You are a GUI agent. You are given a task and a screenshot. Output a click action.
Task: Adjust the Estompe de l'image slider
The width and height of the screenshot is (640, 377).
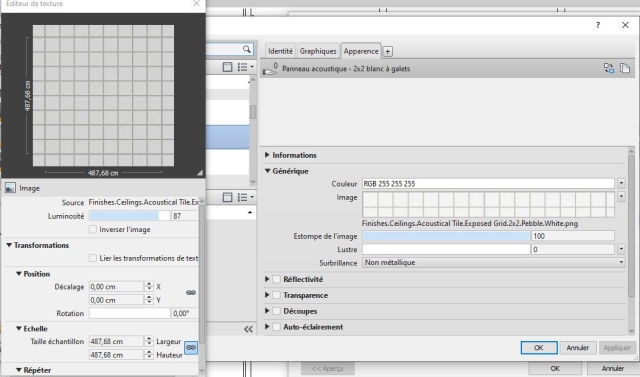coord(446,236)
